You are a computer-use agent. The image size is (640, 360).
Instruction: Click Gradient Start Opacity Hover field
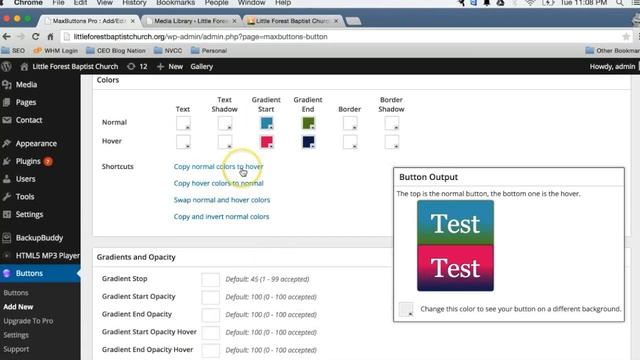[x=210, y=333]
